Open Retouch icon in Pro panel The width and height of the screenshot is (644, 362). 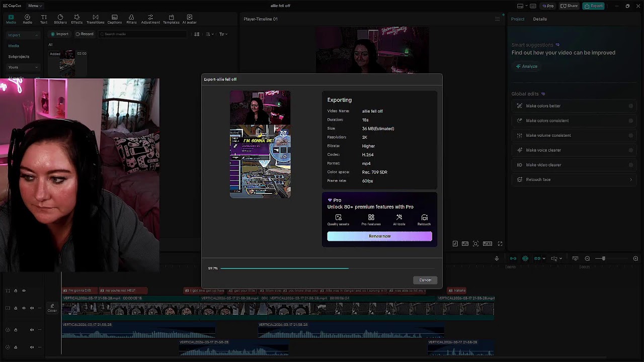coord(424,220)
